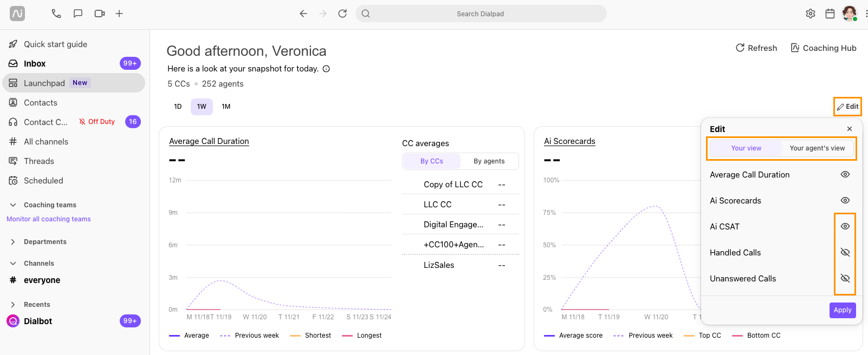
Task: Show the Handled Calls card
Action: point(845,252)
